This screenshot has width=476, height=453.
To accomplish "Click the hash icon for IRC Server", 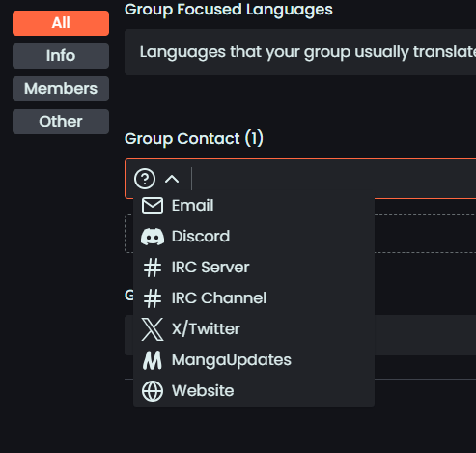I will 153,268.
